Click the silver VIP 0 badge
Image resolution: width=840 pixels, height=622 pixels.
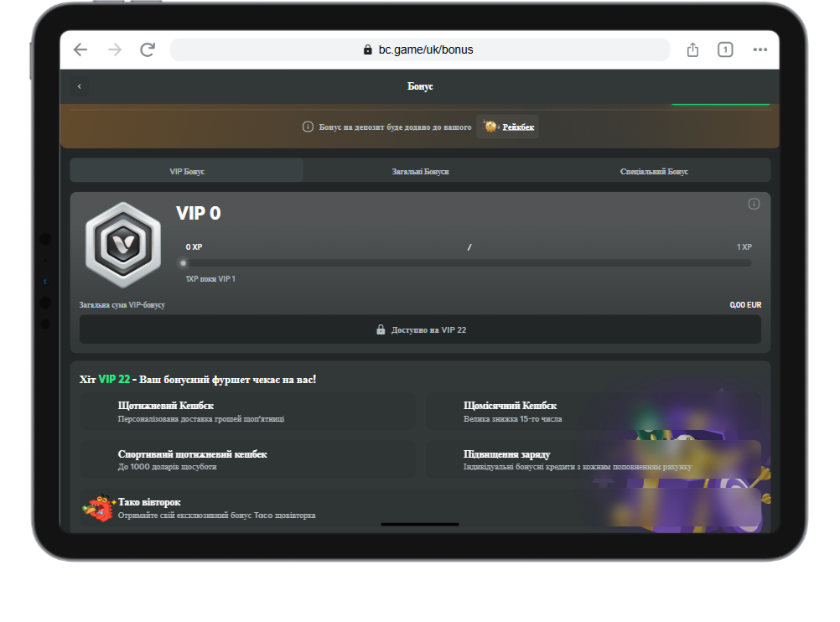click(x=123, y=245)
